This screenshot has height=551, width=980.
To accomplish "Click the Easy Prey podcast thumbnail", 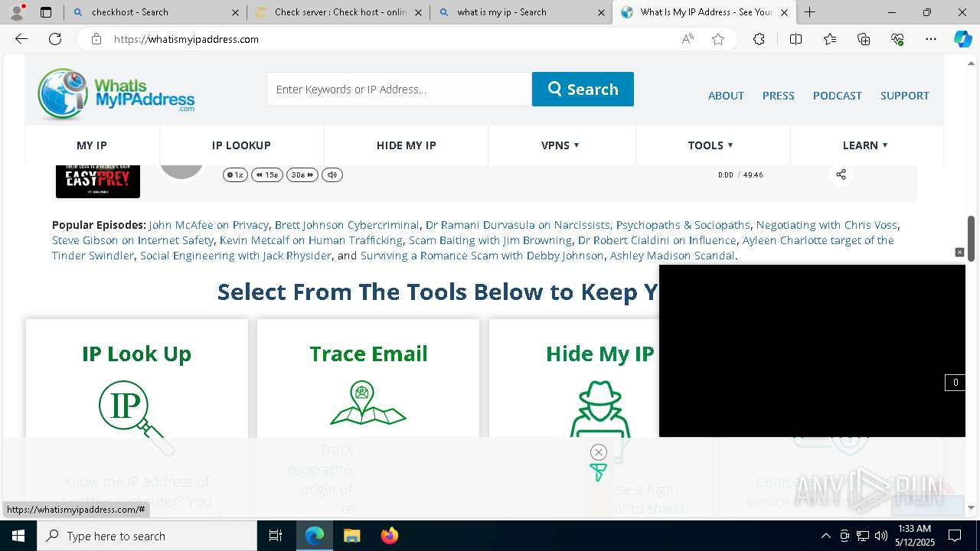I will (x=98, y=181).
